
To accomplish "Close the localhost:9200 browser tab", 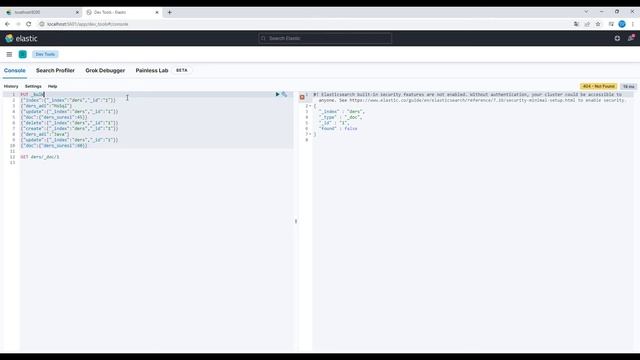I will [77, 12].
